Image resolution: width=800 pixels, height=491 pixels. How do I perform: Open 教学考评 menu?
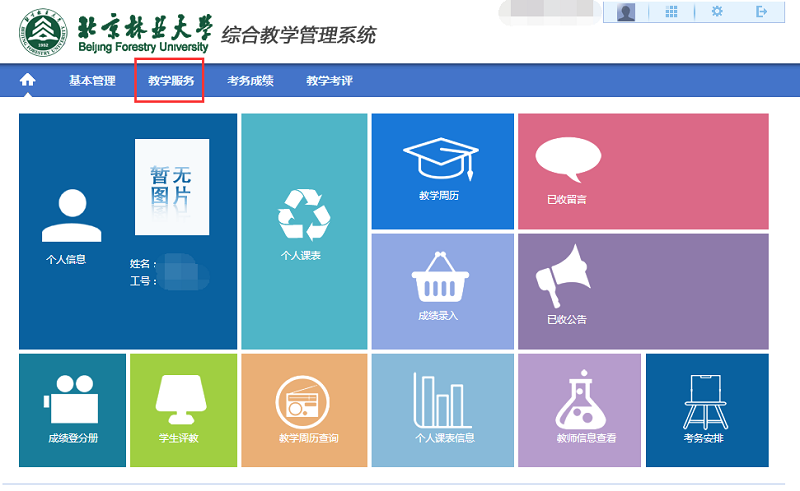tap(329, 81)
